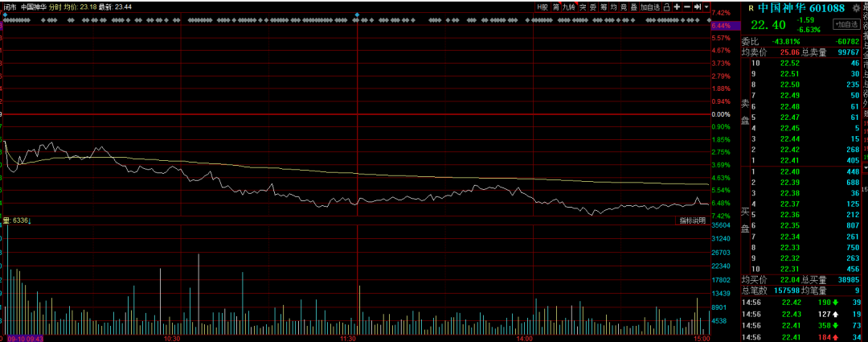
Task: Click the buy level 10 price 22.31
Action: point(789,269)
